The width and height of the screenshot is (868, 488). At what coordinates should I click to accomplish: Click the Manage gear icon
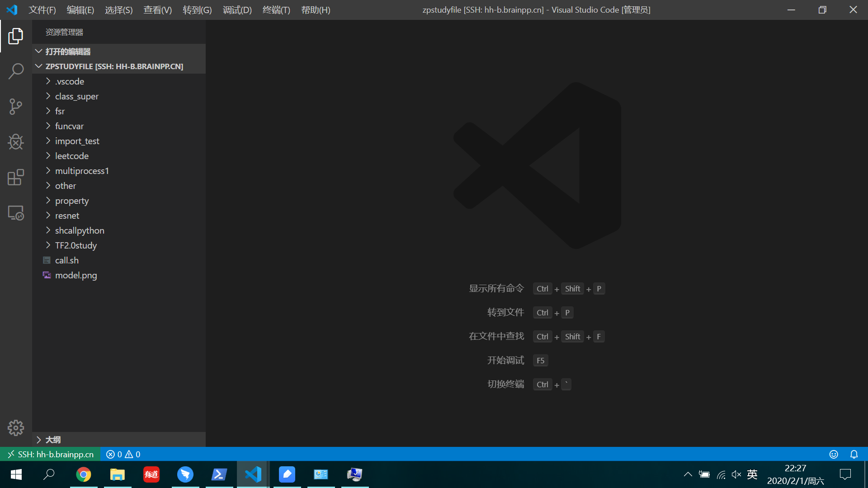(x=16, y=427)
